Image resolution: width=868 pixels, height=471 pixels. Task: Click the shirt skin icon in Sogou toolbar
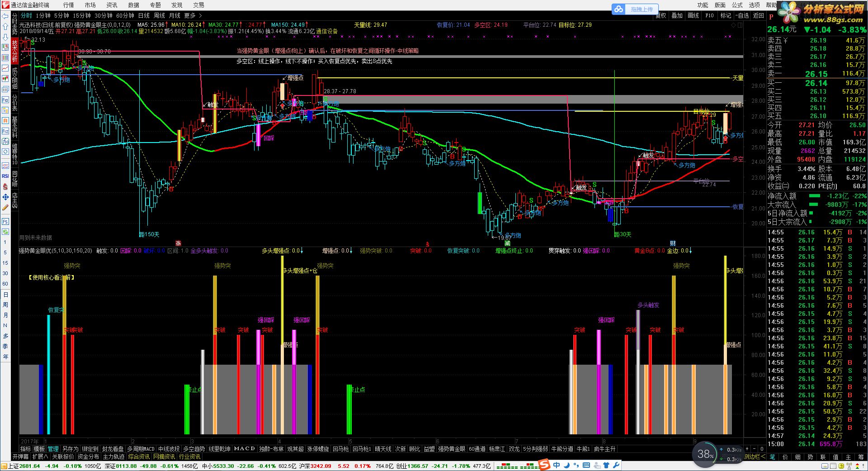click(606, 465)
